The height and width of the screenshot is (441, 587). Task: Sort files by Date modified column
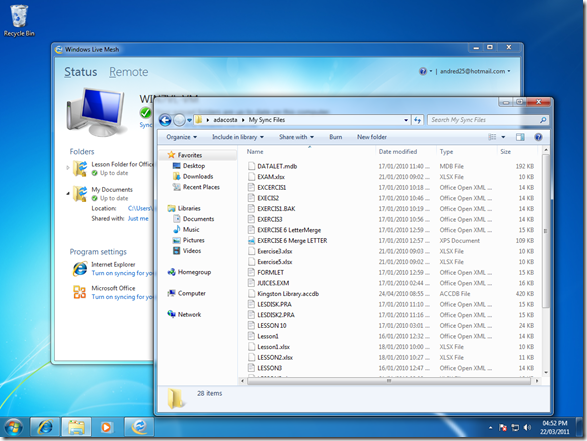[405, 152]
